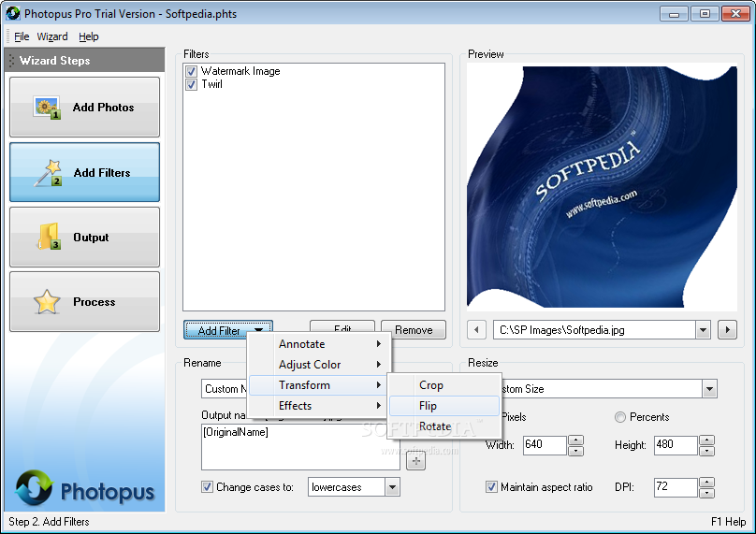Open the Add Photos wizard step
Viewport: 756px width, 534px height.
[x=84, y=107]
